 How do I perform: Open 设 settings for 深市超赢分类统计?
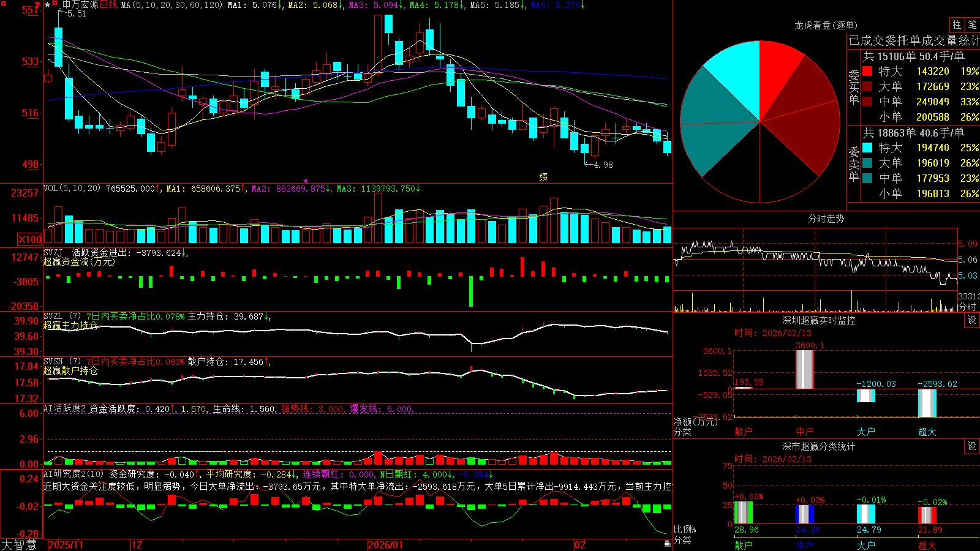972,446
